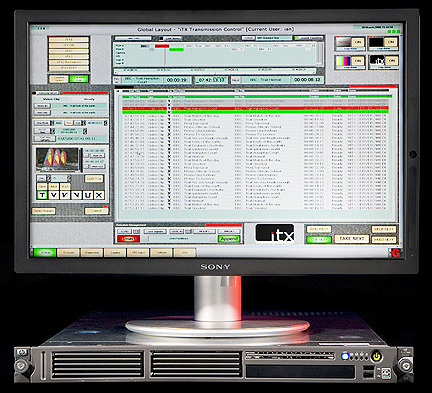This screenshot has height=393, width=432.
Task: Click the Cancel button in the clip panel
Action: pyautogui.click(x=96, y=211)
